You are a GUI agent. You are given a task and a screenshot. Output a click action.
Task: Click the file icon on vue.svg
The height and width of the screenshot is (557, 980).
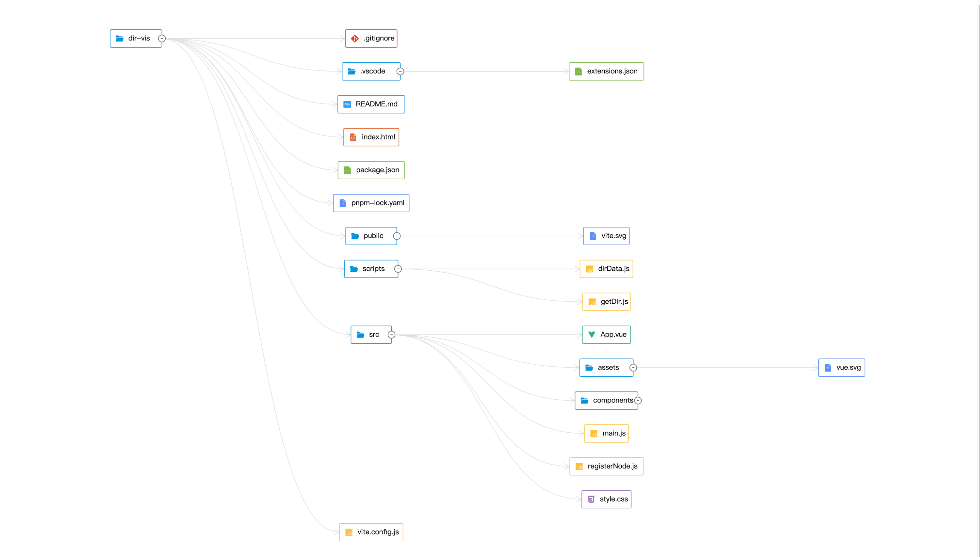828,368
